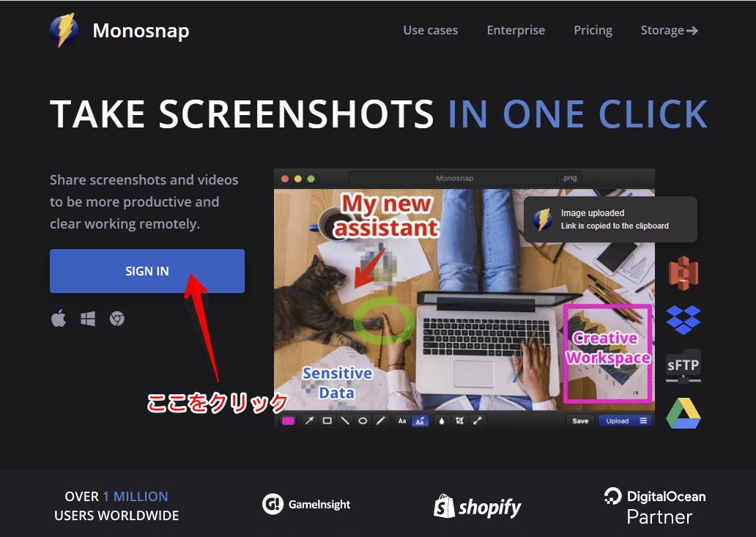Click the Google Drive storage icon
This screenshot has height=537, width=756.
(683, 414)
